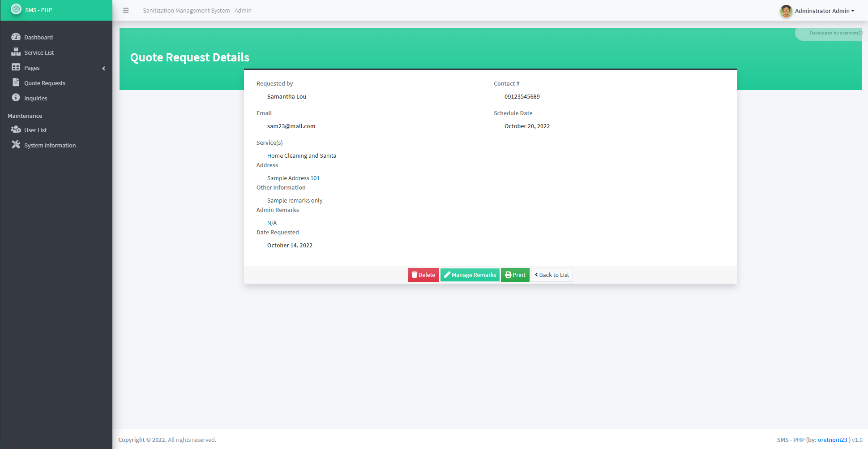The height and width of the screenshot is (449, 868).
Task: Print the quote request details
Action: click(x=515, y=275)
